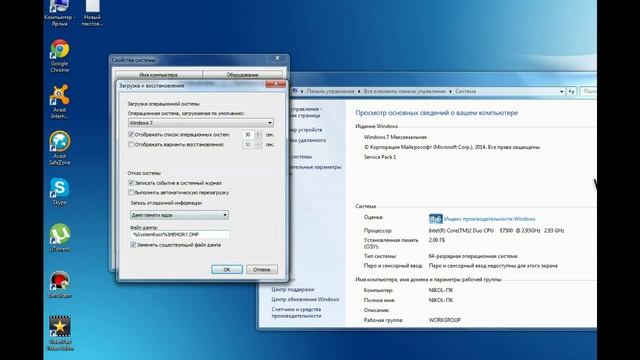Click the WORKGROUP value

tap(444, 320)
